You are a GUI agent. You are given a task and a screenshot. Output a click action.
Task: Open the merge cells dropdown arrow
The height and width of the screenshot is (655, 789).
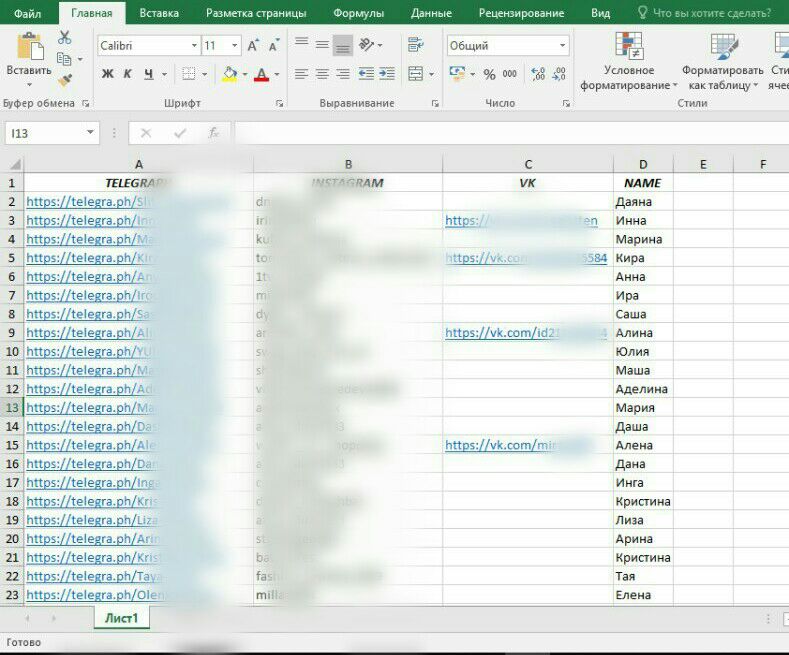click(431, 74)
